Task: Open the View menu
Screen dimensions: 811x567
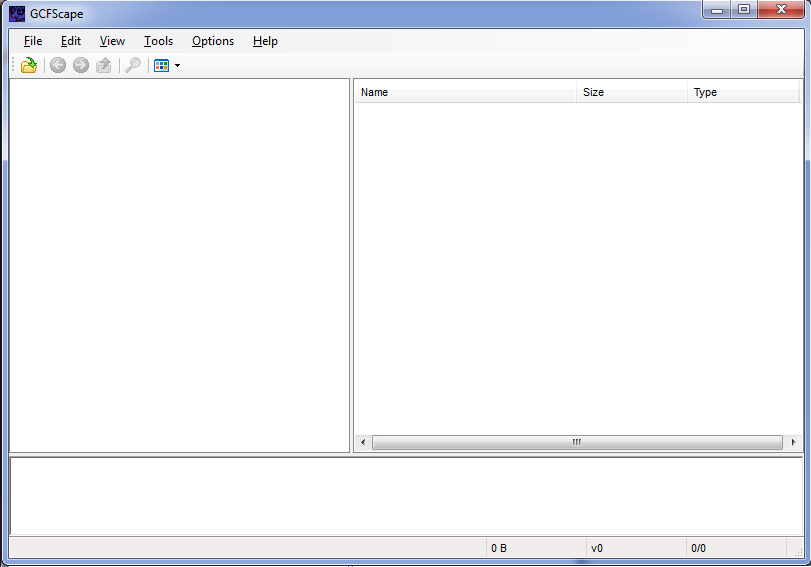Action: click(112, 41)
